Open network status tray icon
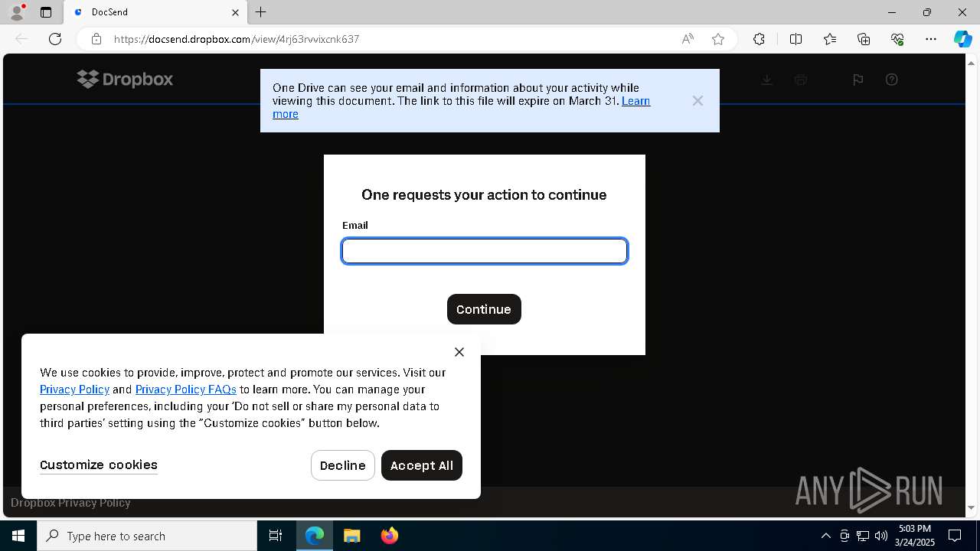 [x=863, y=536]
